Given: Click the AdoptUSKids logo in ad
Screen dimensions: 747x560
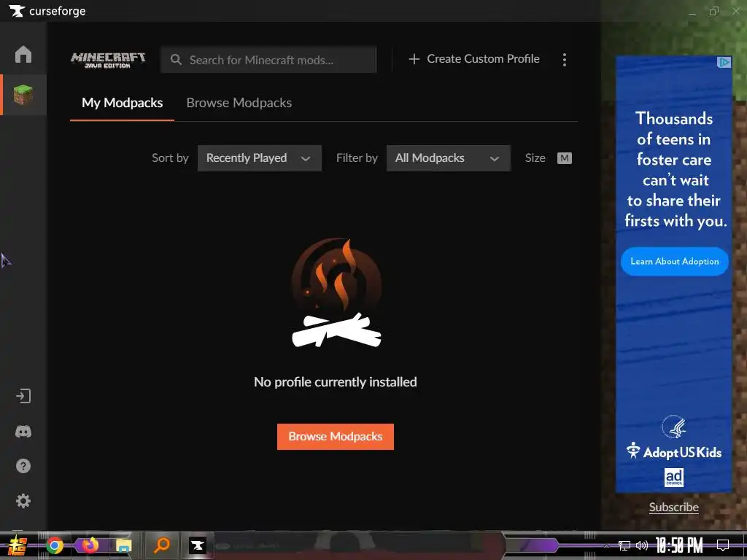Looking at the screenshot, I should click(x=673, y=451).
